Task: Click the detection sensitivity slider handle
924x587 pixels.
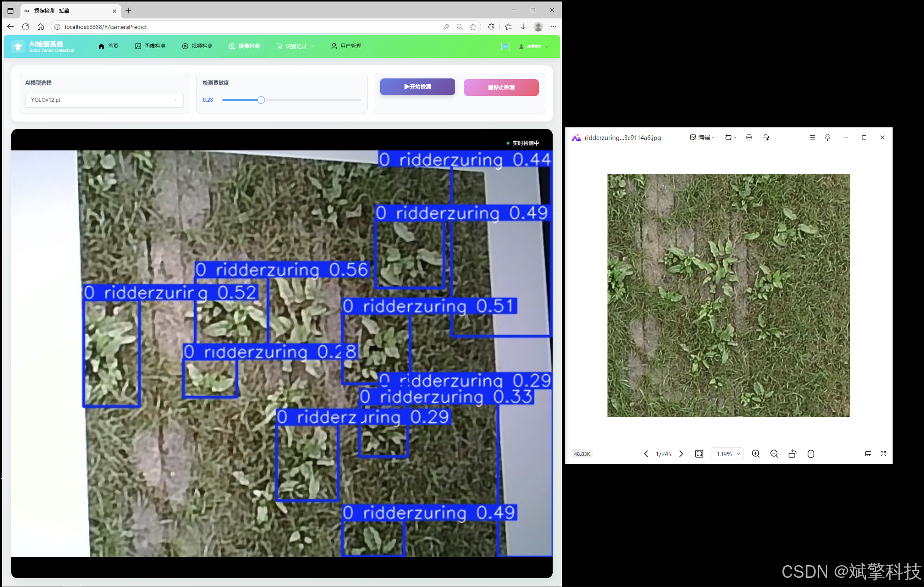Action: point(261,100)
